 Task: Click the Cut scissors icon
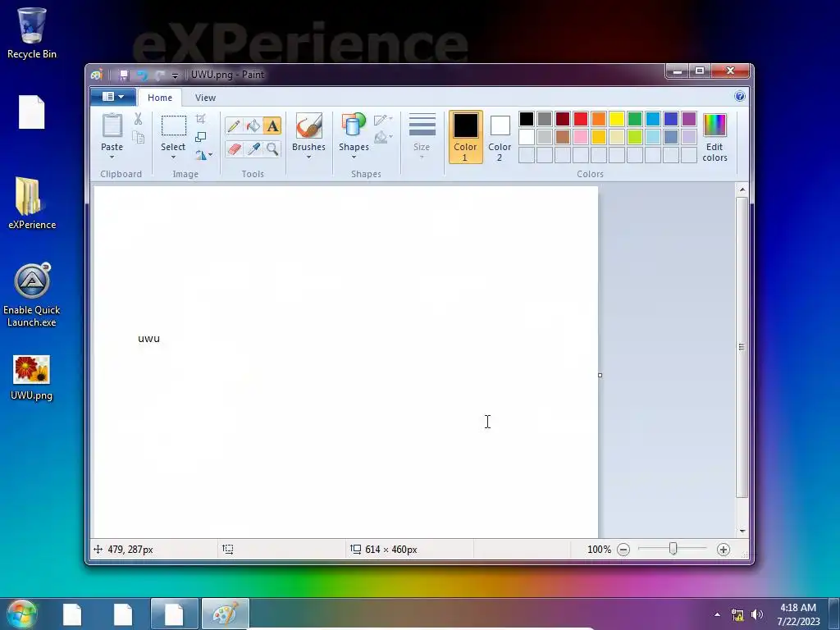pyautogui.click(x=138, y=119)
